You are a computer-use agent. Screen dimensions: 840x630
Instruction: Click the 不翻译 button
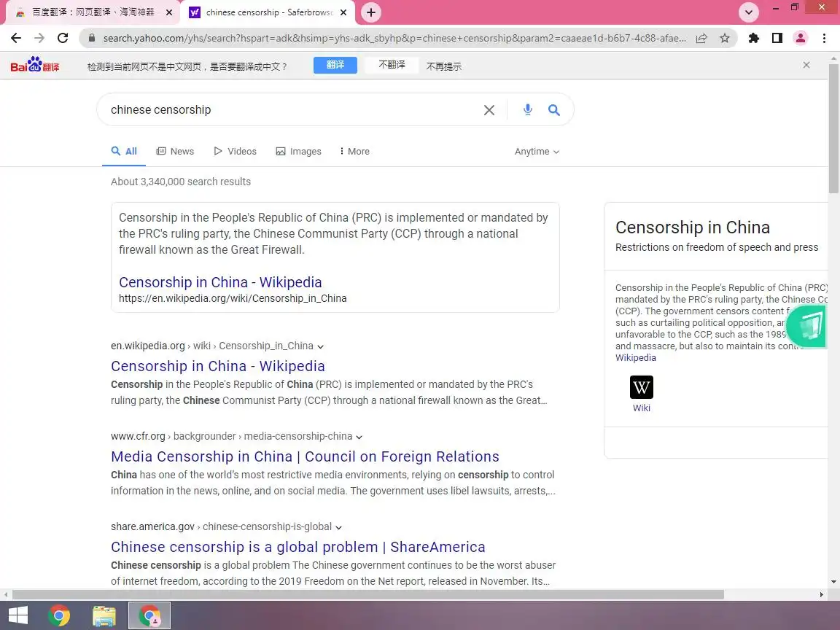click(392, 65)
